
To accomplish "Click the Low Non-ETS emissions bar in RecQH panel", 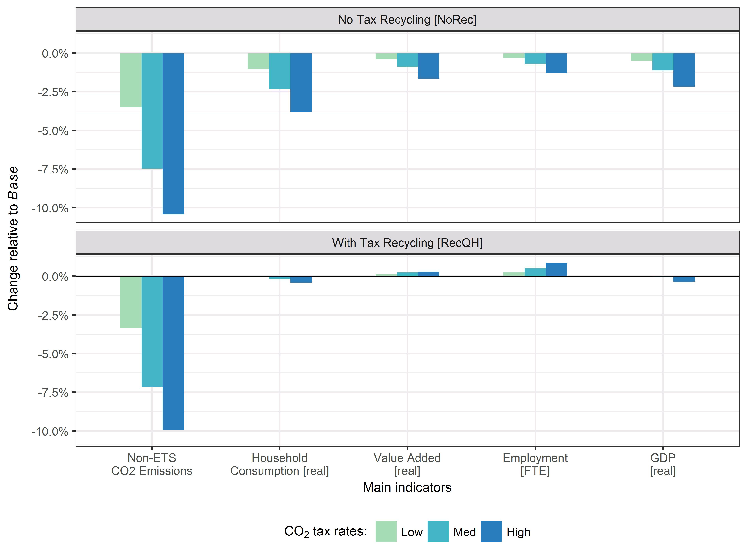I will pos(131,302).
